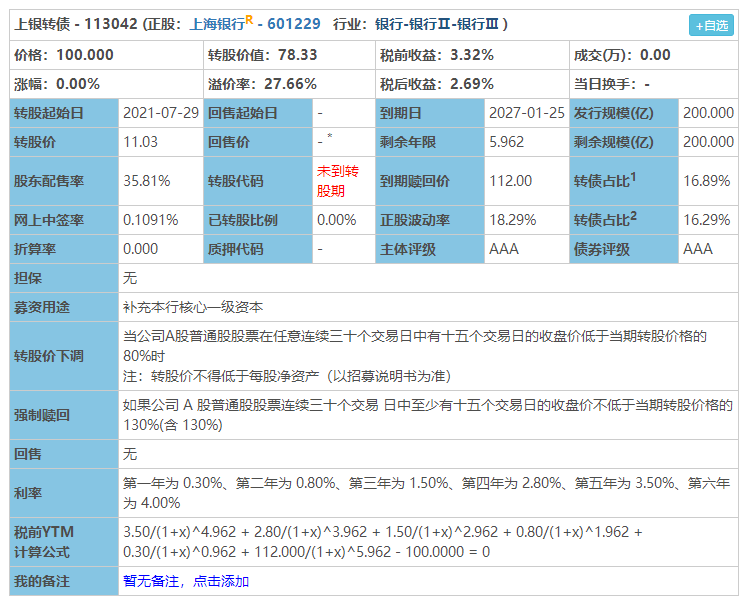Viewport: 747px width, 606px height.
Task: Open the 601229 stock code link
Action: click(x=293, y=24)
